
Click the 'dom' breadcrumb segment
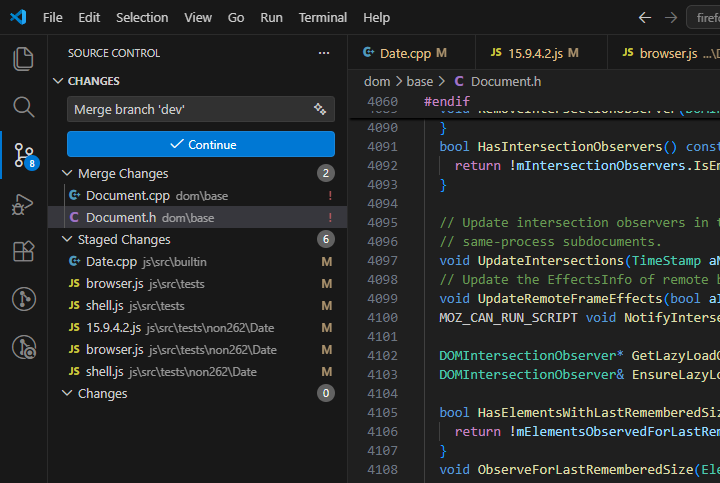pyautogui.click(x=377, y=82)
